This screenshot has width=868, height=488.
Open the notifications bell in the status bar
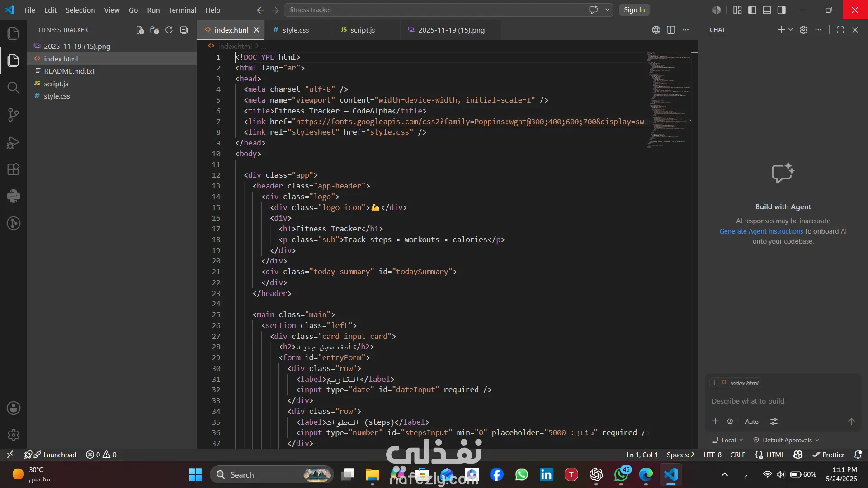pos(858,455)
